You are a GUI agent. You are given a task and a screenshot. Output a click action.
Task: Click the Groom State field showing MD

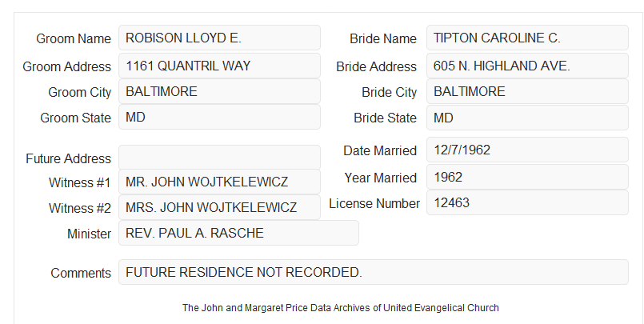click(219, 117)
